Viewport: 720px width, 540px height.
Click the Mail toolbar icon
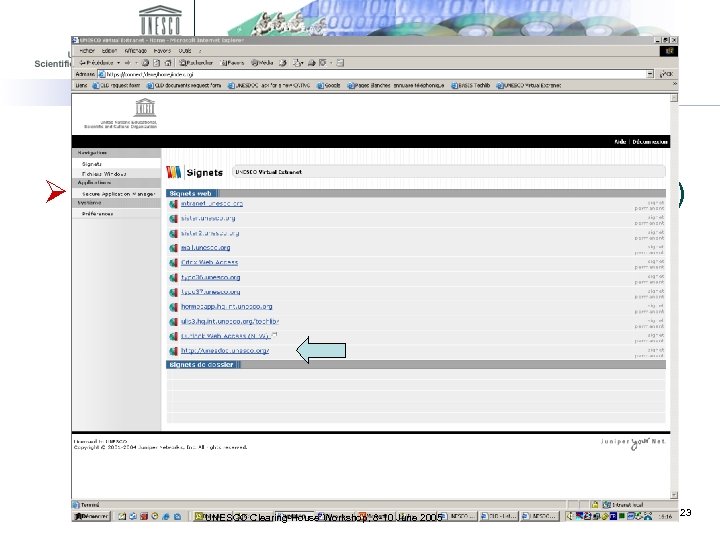point(298,63)
